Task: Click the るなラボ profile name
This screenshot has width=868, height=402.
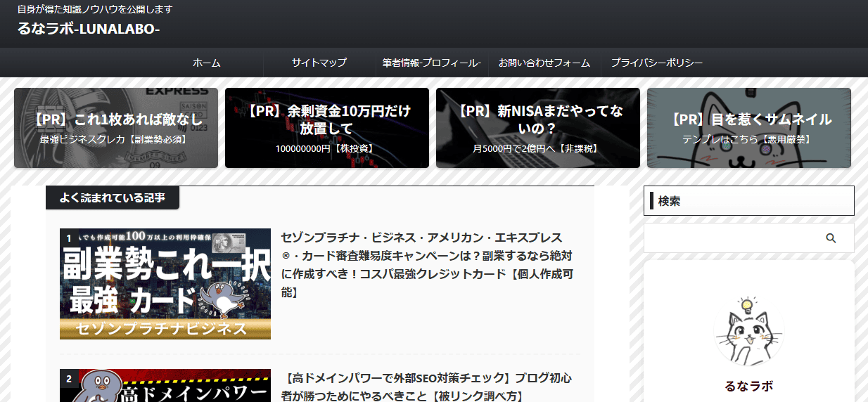Action: 748,386
